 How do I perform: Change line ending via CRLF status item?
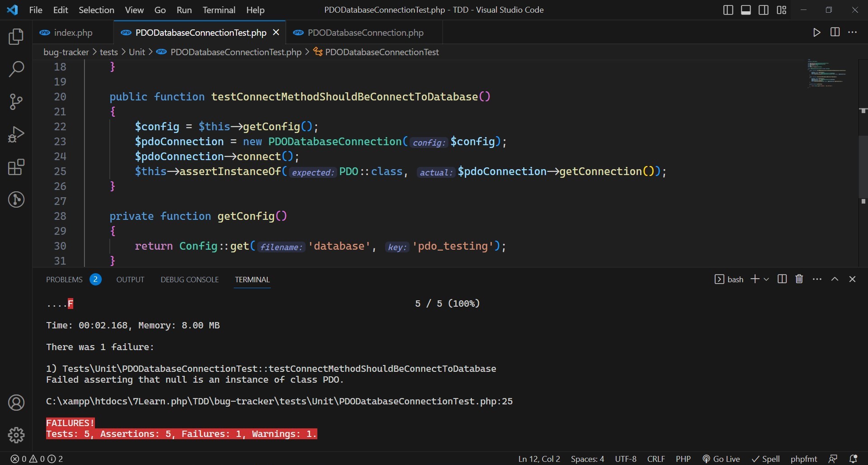[x=656, y=459]
